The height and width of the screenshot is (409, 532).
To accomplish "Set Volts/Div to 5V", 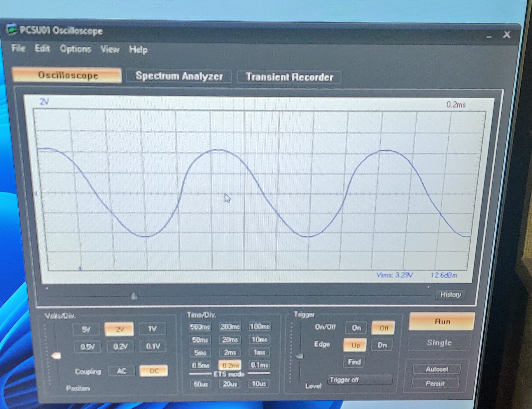I will coord(86,329).
